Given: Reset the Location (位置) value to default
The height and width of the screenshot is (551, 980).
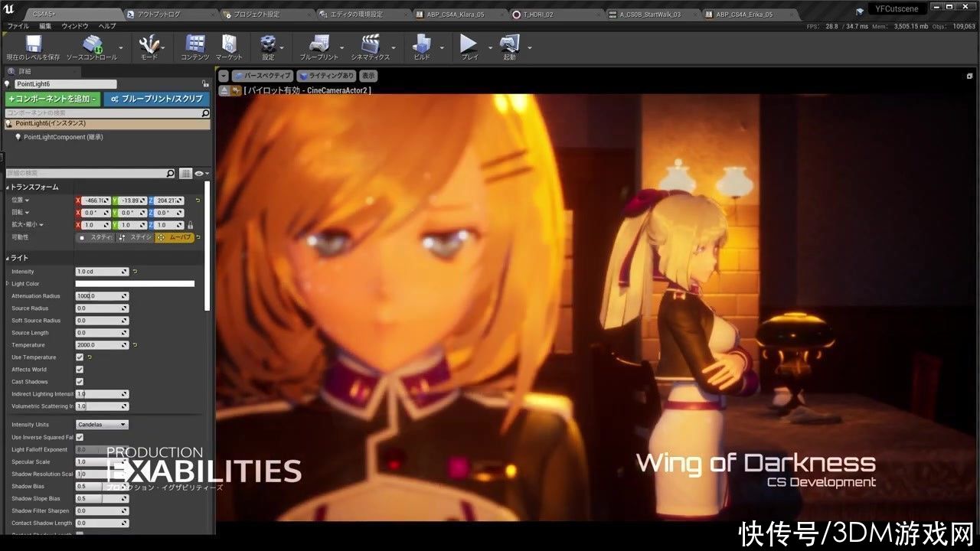Looking at the screenshot, I should [198, 201].
